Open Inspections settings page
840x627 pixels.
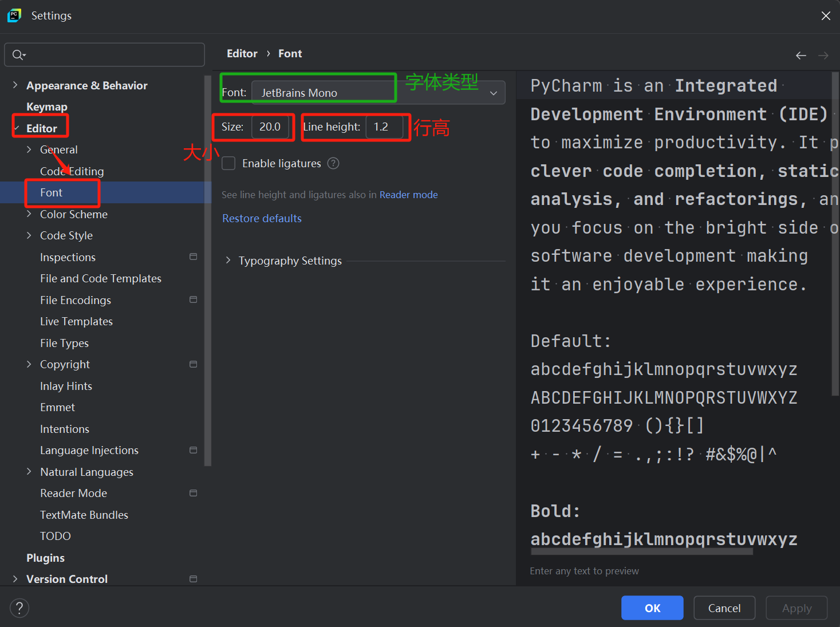tap(68, 257)
